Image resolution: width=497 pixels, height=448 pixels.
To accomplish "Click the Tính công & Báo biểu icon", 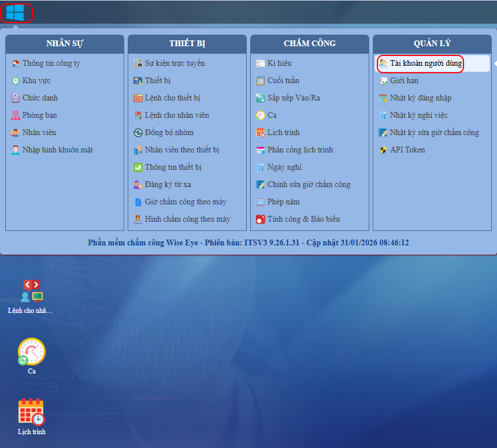I will click(x=261, y=219).
